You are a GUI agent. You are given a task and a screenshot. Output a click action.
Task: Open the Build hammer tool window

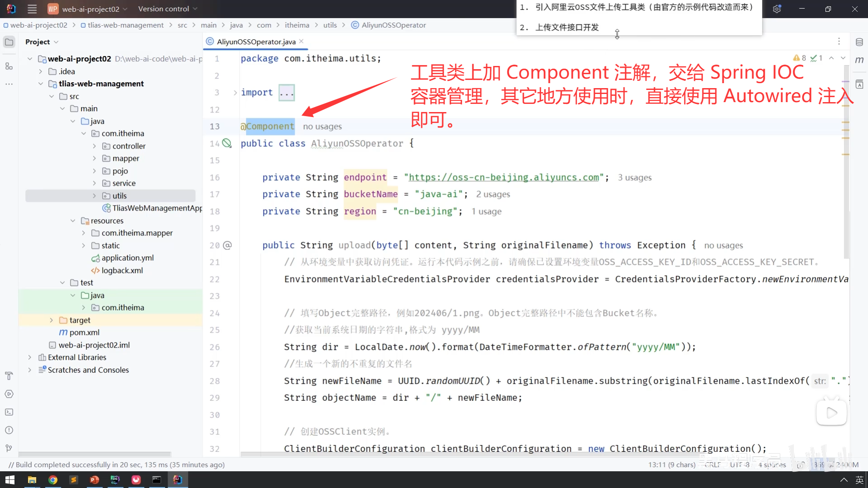(9, 376)
